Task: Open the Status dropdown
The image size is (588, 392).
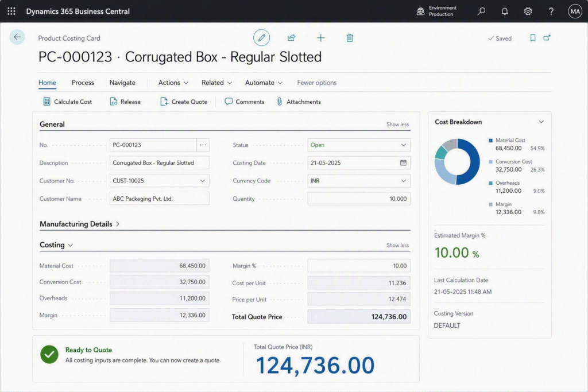Action: pos(359,145)
